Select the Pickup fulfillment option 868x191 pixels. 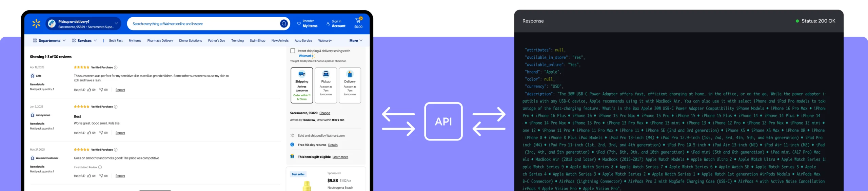coord(326,85)
